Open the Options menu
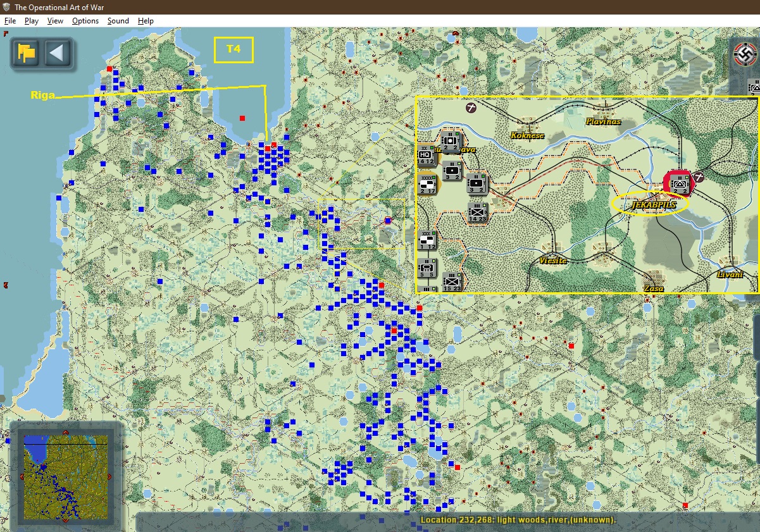 (x=85, y=21)
